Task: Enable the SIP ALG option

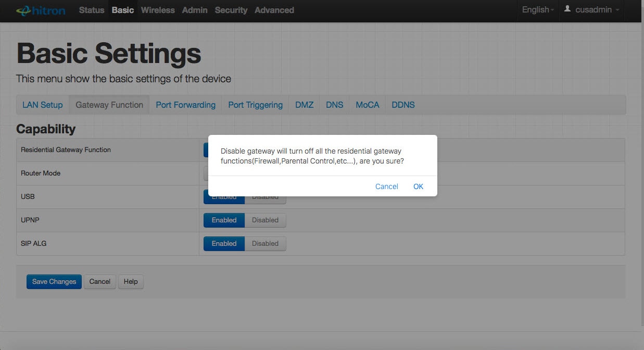Action: coord(224,244)
